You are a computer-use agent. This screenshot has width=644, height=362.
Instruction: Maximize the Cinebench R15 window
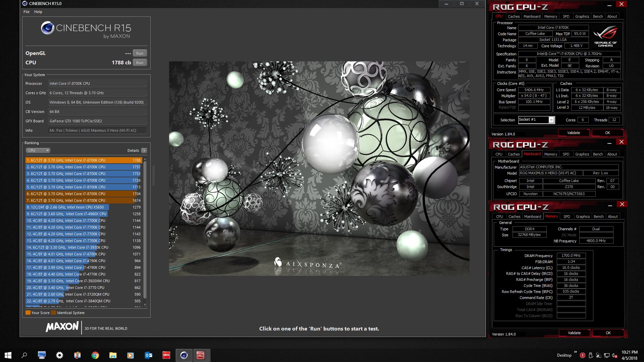[462, 4]
